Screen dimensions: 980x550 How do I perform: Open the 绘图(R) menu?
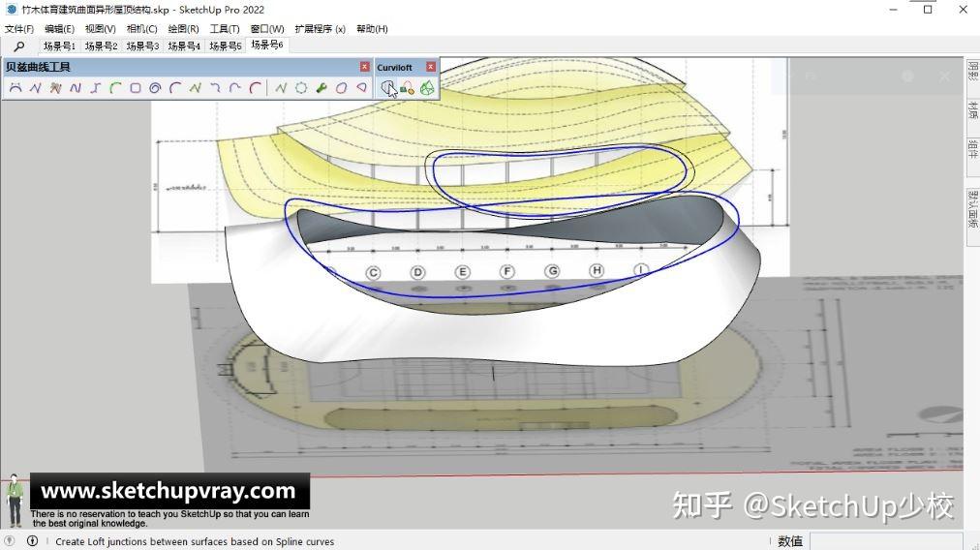pos(183,29)
